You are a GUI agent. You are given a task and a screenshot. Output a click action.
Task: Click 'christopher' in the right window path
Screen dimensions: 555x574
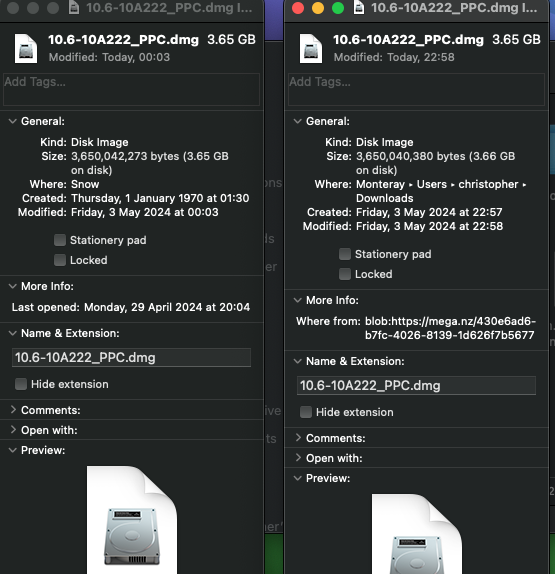(x=488, y=184)
